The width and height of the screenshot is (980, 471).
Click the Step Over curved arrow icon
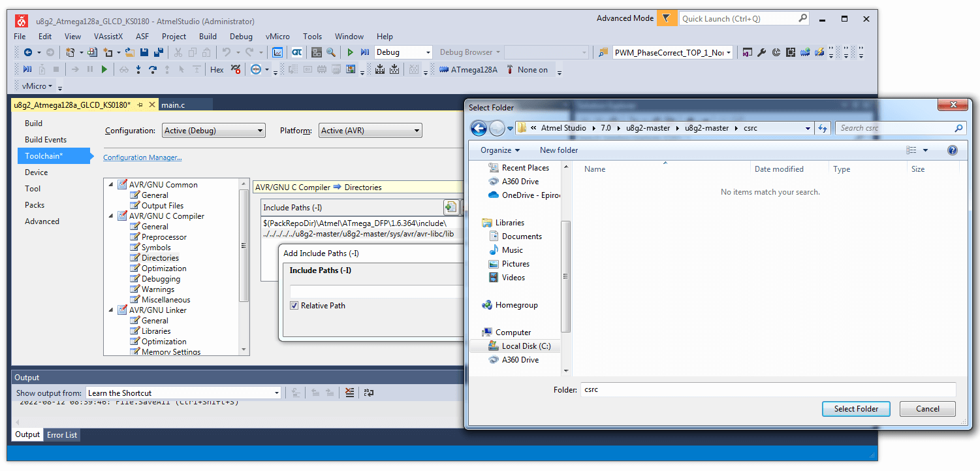click(152, 69)
